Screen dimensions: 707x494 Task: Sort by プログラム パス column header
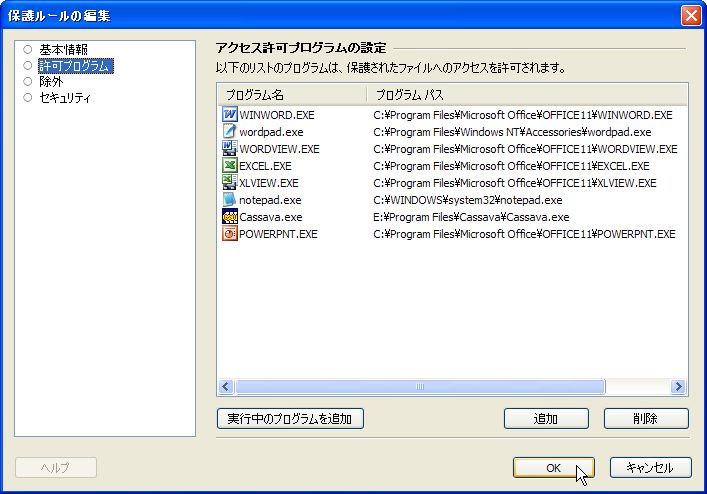pos(527,95)
